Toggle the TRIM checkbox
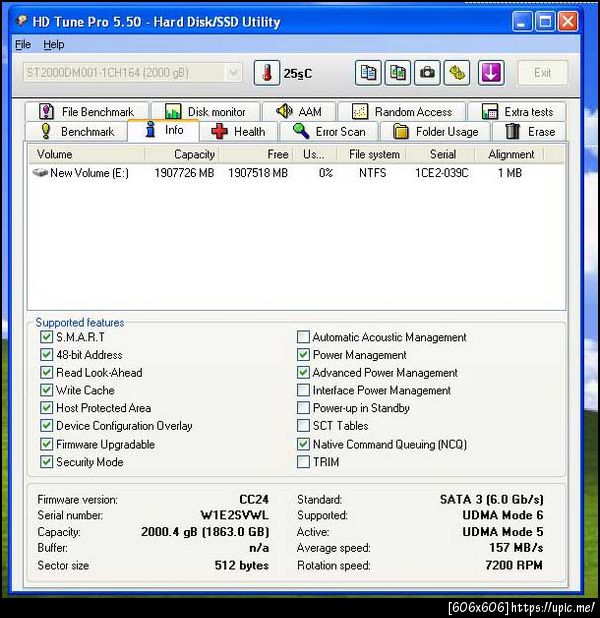 pyautogui.click(x=303, y=462)
